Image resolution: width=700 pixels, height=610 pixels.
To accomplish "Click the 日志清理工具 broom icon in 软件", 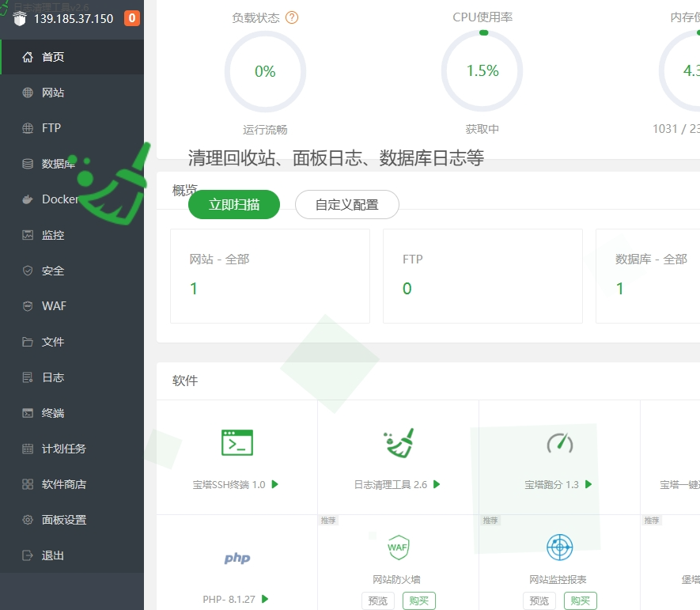I will [x=399, y=442].
